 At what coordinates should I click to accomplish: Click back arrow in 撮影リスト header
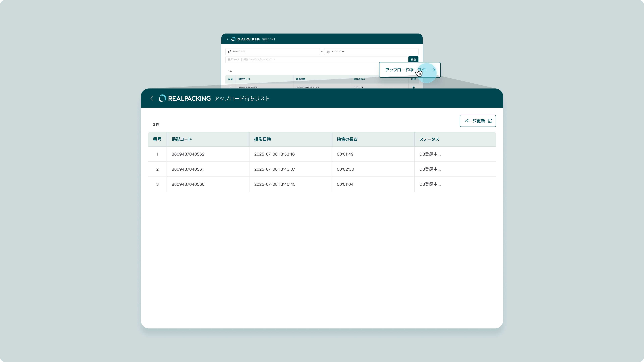point(227,39)
